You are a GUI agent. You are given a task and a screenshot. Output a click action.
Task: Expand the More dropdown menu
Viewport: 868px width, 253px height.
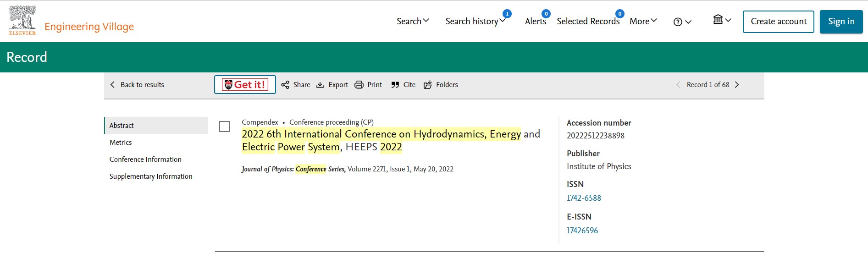[x=643, y=21]
